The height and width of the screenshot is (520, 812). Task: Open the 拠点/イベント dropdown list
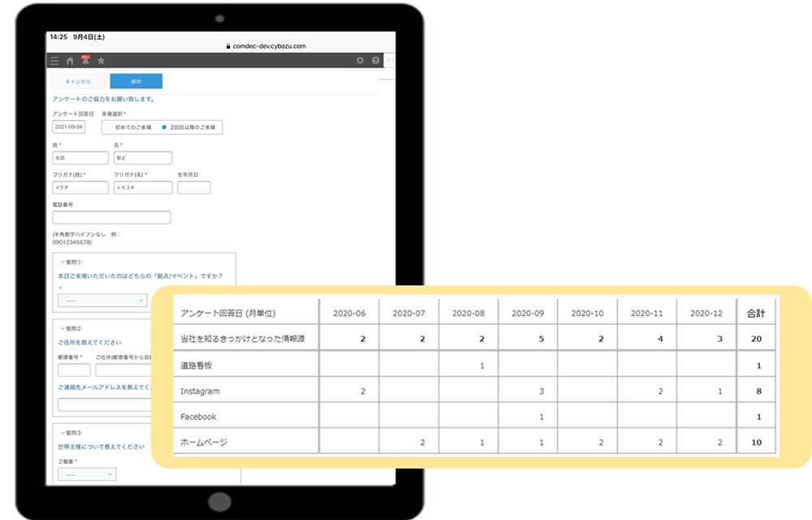(x=101, y=300)
